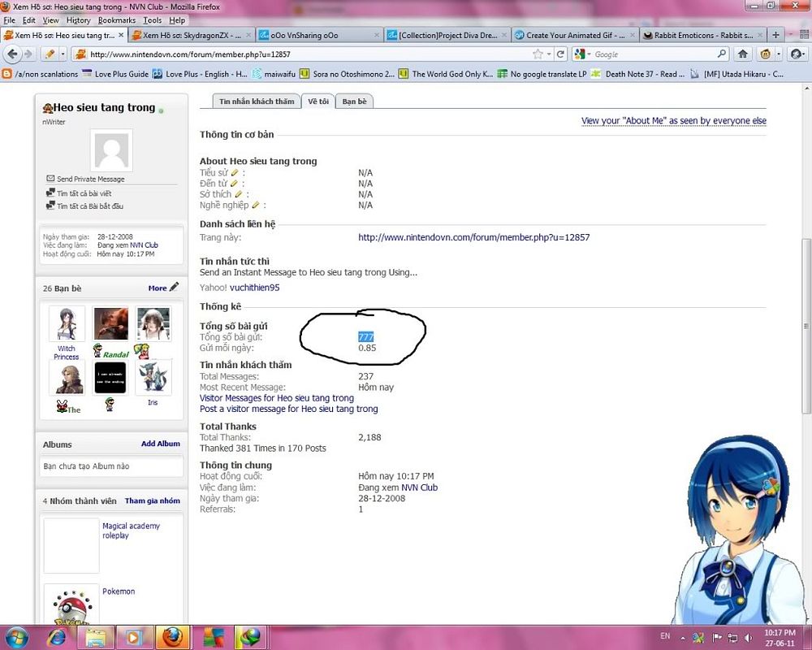Click the emoticon face toolbar icon
The width and height of the screenshot is (812, 650).
[x=766, y=54]
